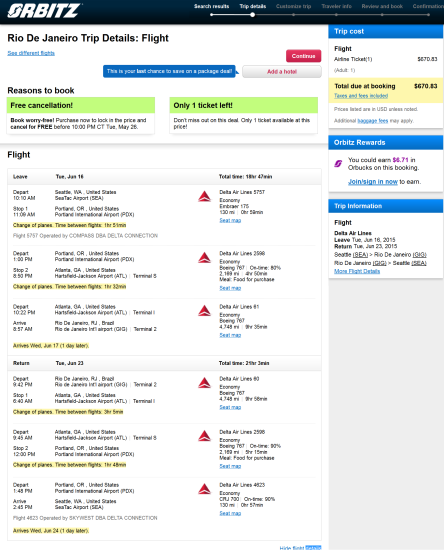Open Taxes and fees included link
This screenshot has width=444, height=550.
pyautogui.click(x=361, y=96)
